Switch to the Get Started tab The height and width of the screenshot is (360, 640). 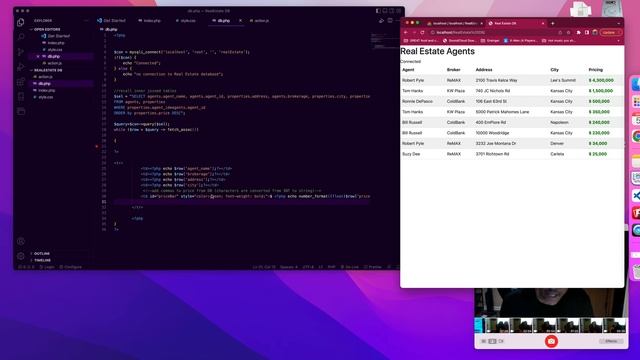point(111,20)
